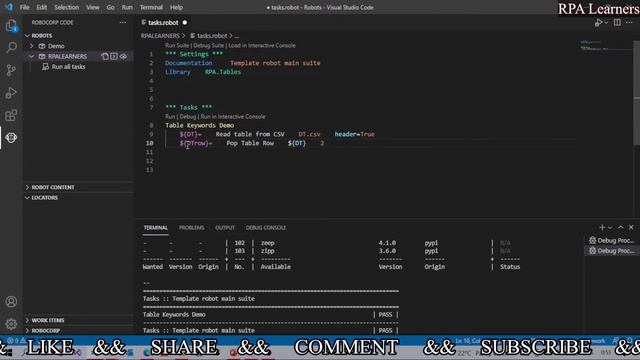Click the RPA.Tables library name
The height and width of the screenshot is (360, 640).
[x=223, y=72]
